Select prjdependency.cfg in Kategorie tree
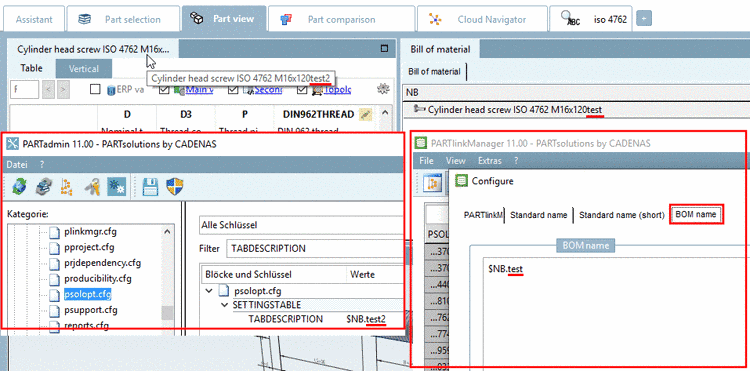 pyautogui.click(x=102, y=263)
